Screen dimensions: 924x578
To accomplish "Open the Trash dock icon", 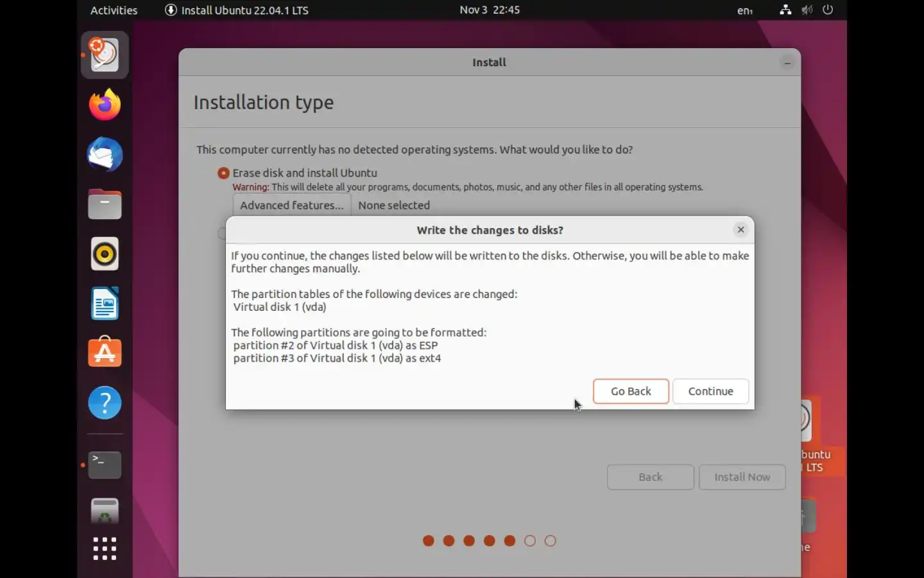I will [105, 510].
